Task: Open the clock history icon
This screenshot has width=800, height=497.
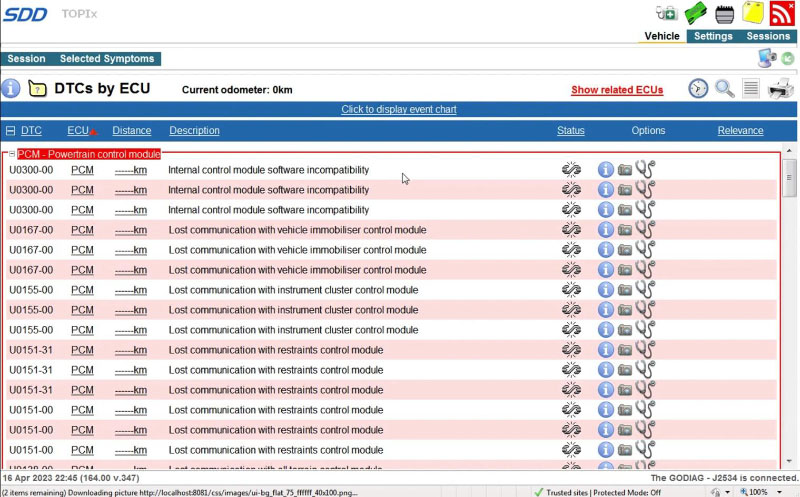Action: coord(698,88)
